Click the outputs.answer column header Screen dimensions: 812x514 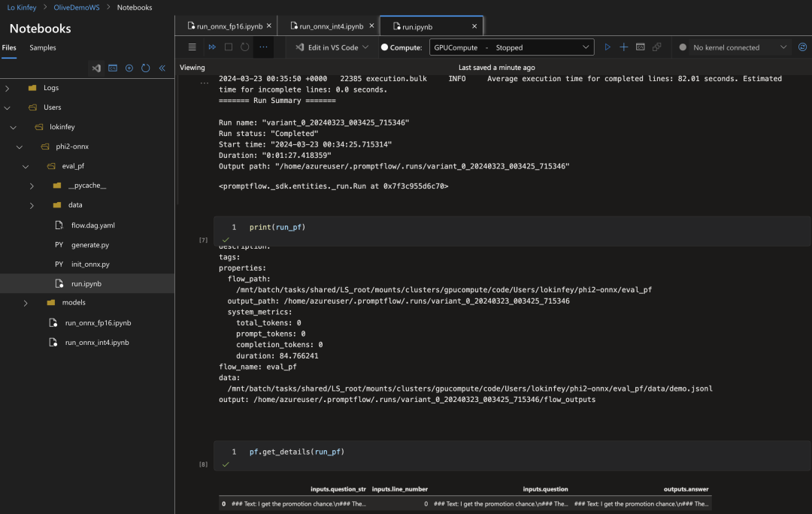pyautogui.click(x=686, y=489)
